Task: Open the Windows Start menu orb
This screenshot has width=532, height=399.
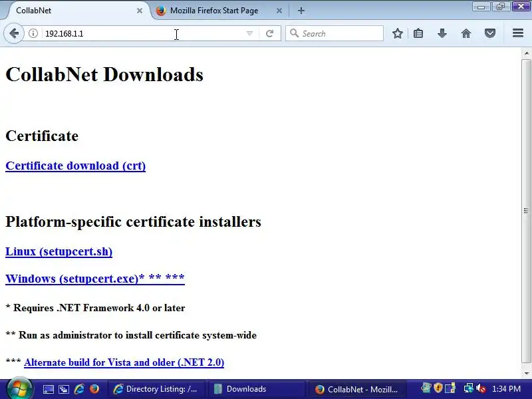Action: pos(19,388)
